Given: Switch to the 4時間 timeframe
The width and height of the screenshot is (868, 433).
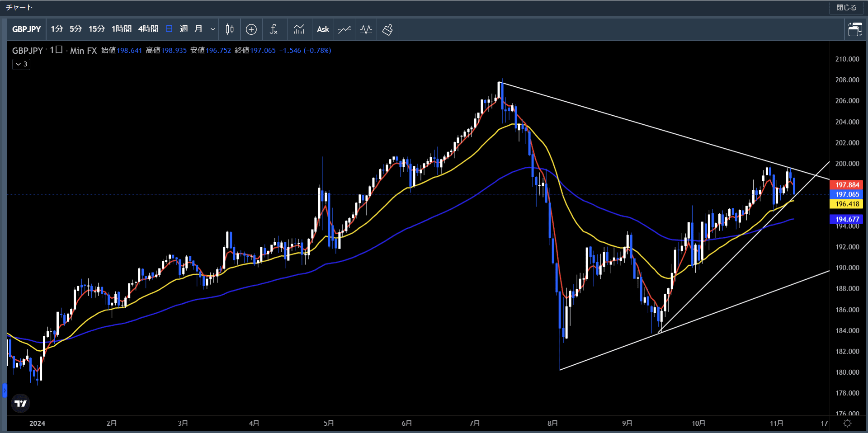Looking at the screenshot, I should (x=148, y=29).
